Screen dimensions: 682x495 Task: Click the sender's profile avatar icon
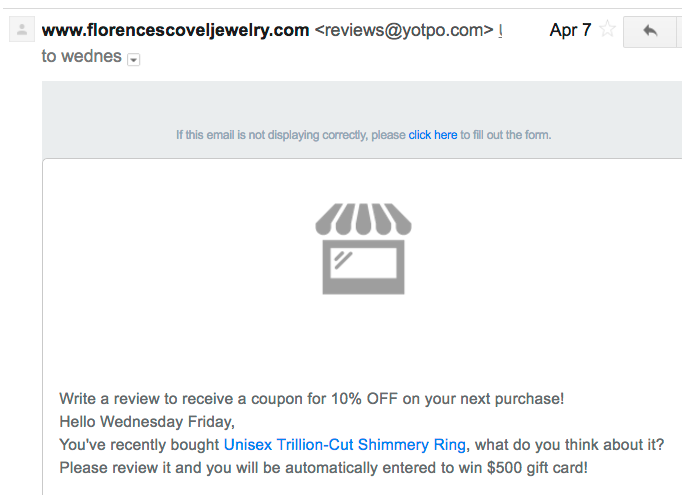point(22,30)
